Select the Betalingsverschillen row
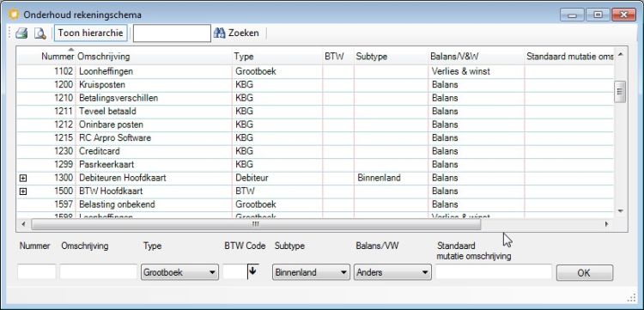The height and width of the screenshot is (310, 644). click(x=315, y=98)
